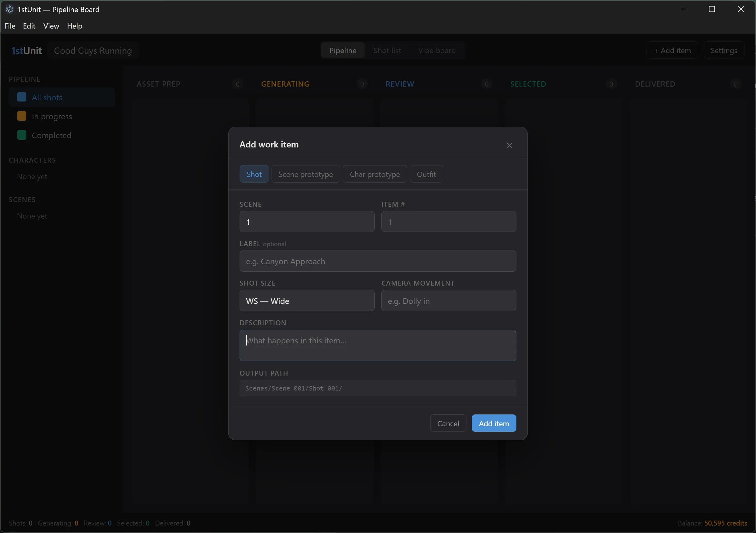This screenshot has height=533, width=756.
Task: Click Review: 0 in status bar
Action: 97,523
